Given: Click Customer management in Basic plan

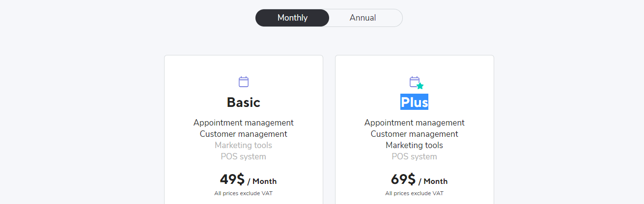Looking at the screenshot, I should point(244,134).
